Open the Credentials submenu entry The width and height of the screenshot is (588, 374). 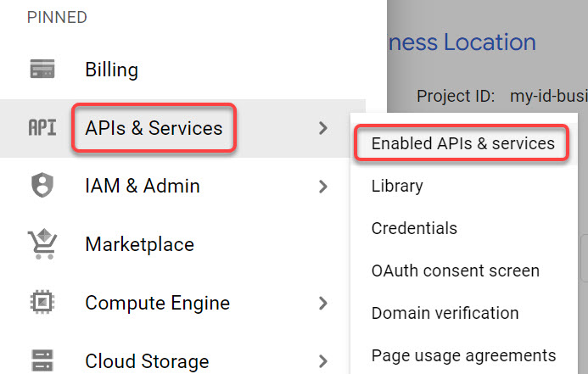[x=414, y=228]
